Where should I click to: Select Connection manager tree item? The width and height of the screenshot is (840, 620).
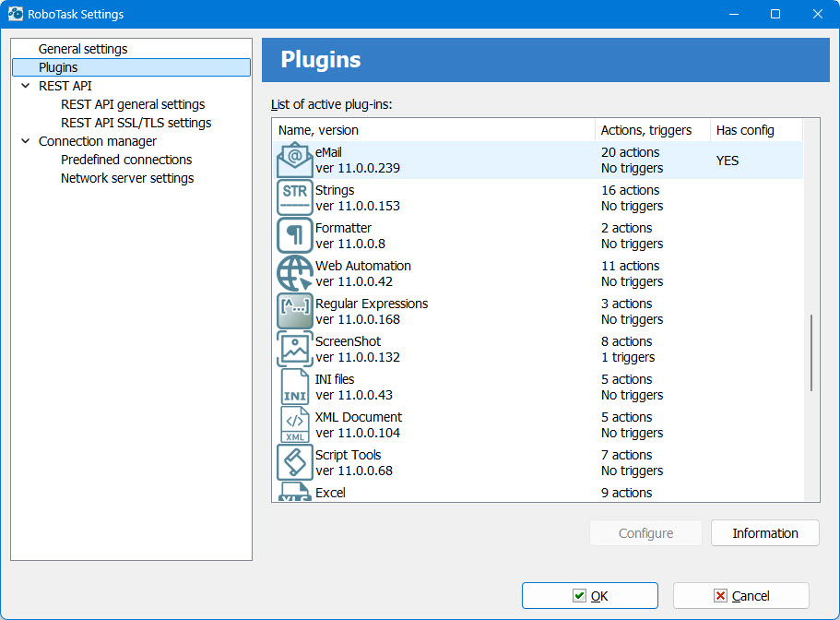(x=98, y=141)
